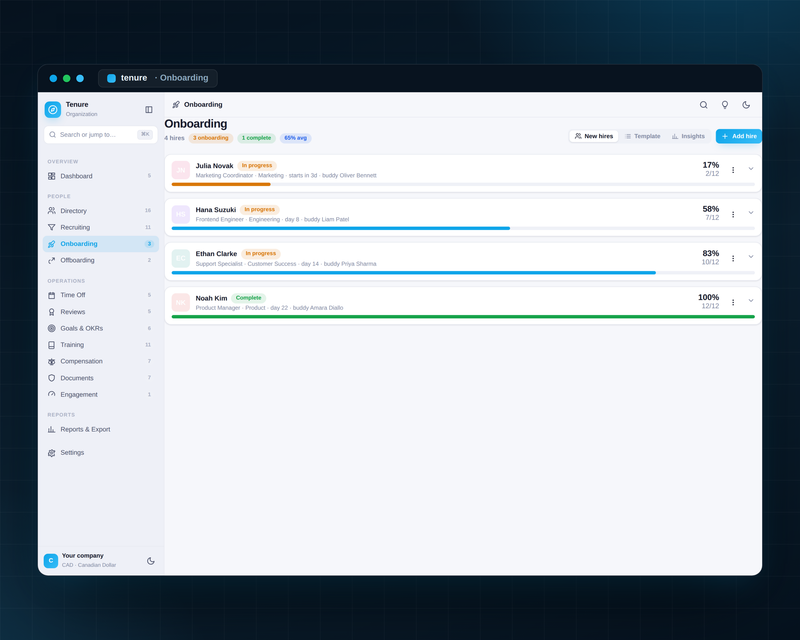Click the lightbulb tips icon

pos(724,105)
